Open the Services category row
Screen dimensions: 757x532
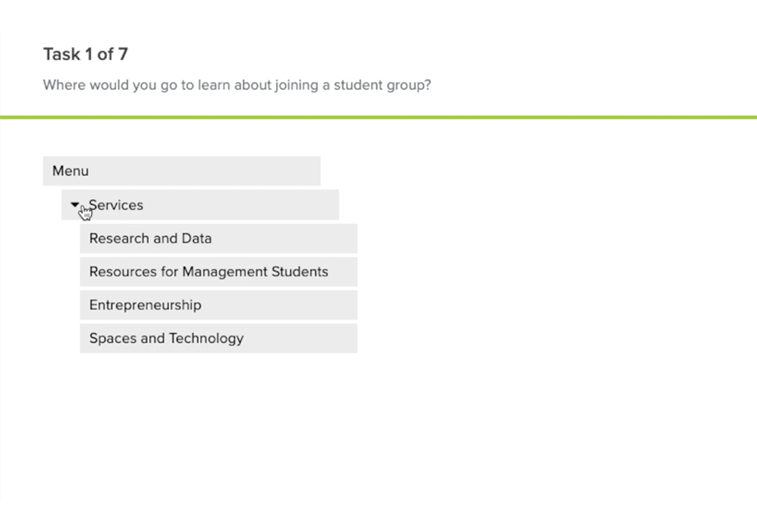[200, 205]
